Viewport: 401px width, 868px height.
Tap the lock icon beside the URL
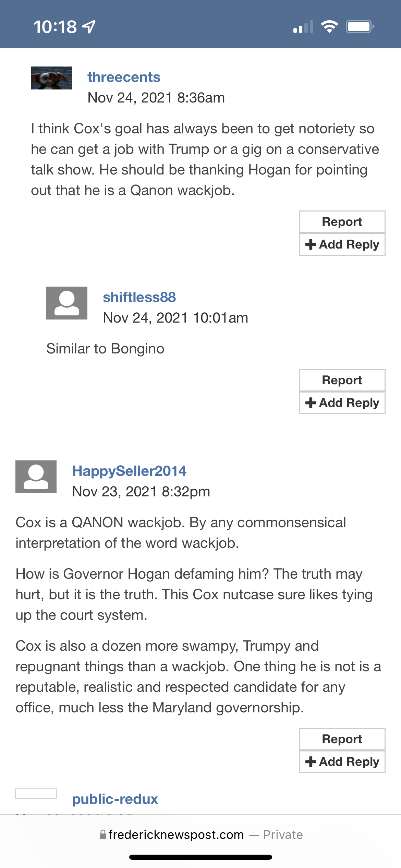pos(102,834)
